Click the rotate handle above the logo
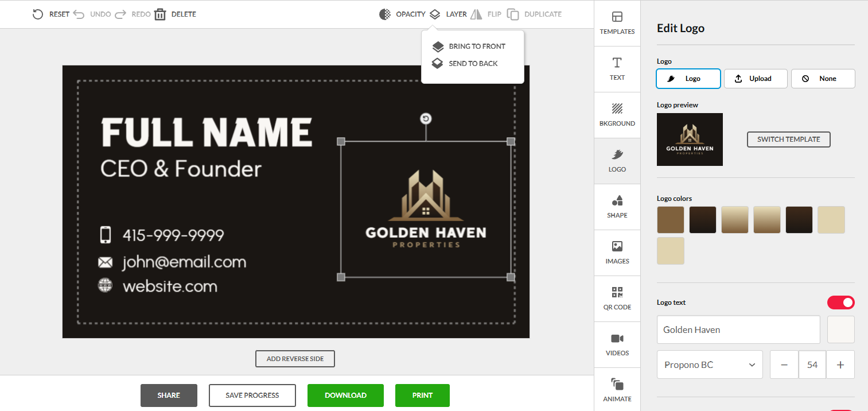 pos(426,119)
